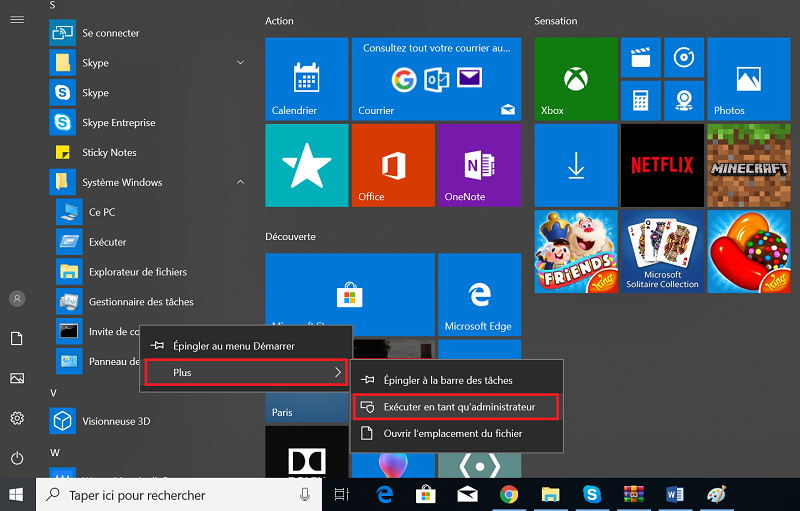Choose Ouvrir l'emplacement du fichier
The height and width of the screenshot is (511, 800).
click(x=457, y=433)
